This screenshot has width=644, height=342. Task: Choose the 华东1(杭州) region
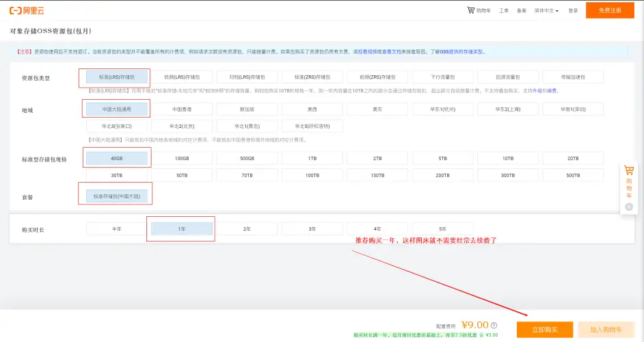pos(443,109)
